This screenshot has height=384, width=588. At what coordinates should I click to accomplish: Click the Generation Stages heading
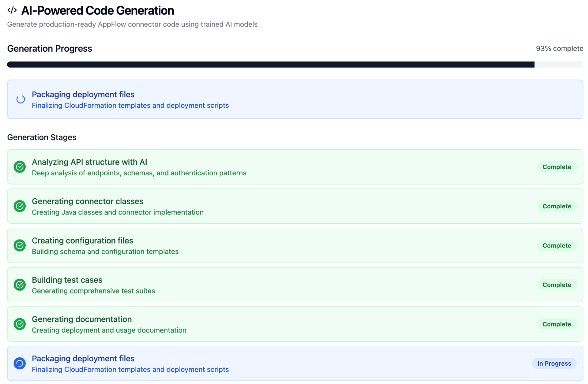(x=42, y=137)
